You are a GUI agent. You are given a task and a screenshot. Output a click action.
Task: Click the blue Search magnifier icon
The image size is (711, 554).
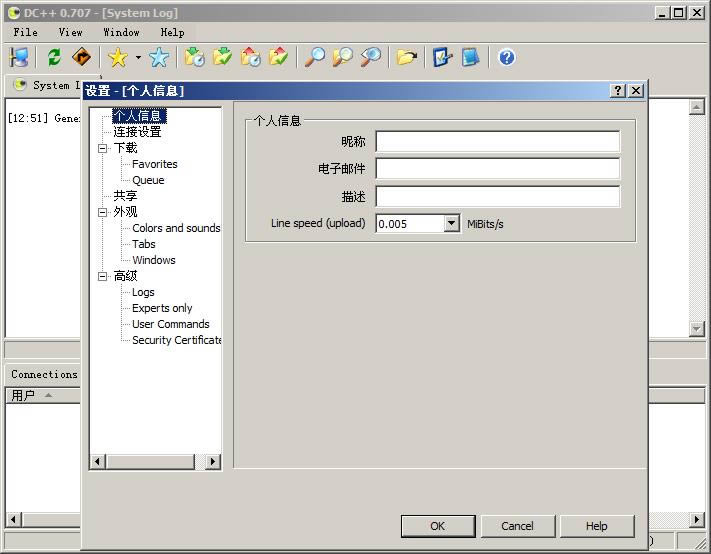315,58
